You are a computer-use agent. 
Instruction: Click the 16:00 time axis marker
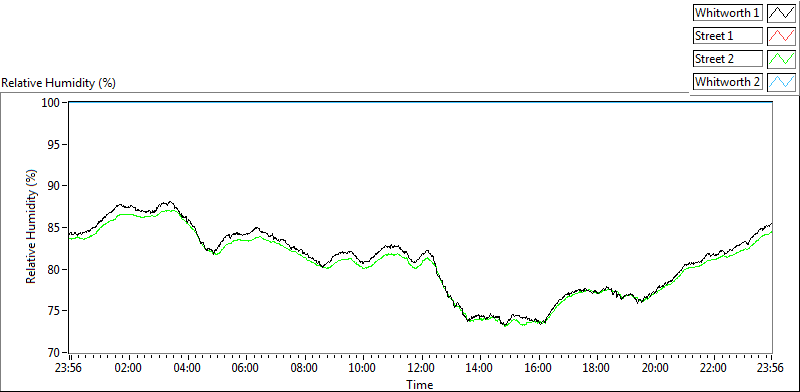click(538, 368)
